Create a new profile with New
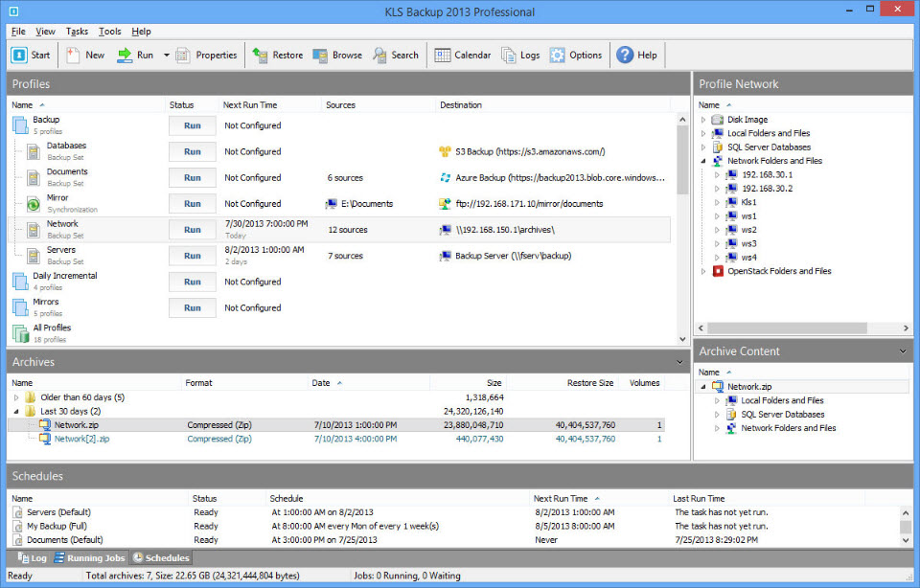The image size is (920, 588). coord(85,55)
